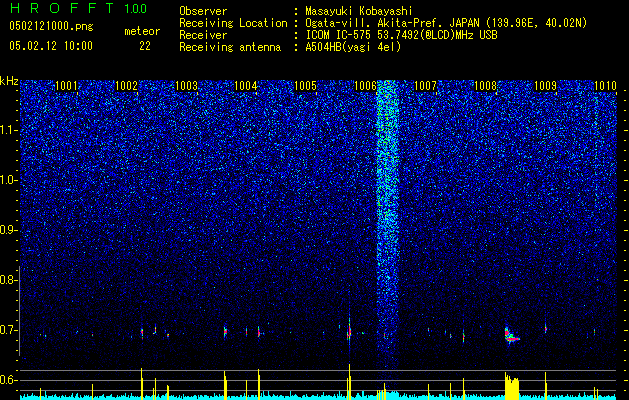Click the gray range bar beside the frequency axis
Viewport: 629px width, 400px height.
click(x=19, y=311)
